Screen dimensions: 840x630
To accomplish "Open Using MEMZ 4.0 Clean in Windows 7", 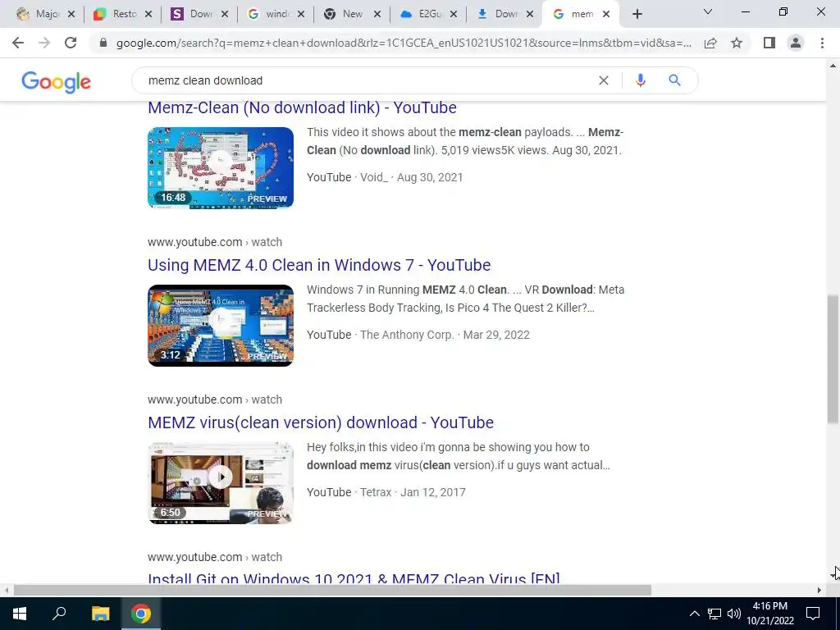I will tap(319, 265).
